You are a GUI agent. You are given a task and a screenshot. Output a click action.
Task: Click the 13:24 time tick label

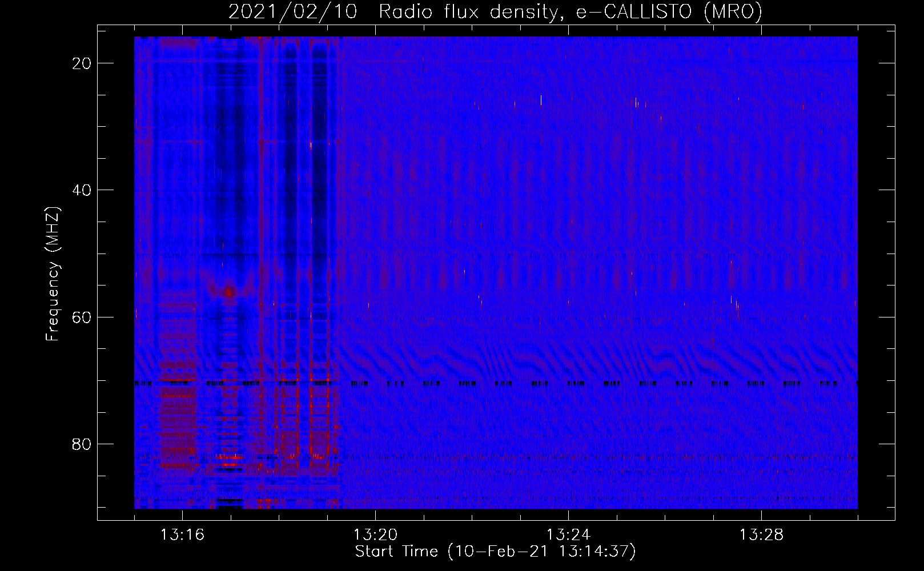click(568, 535)
